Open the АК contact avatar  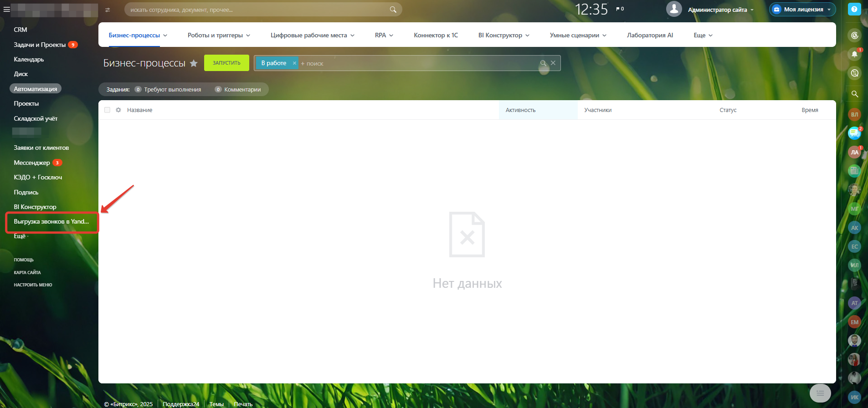854,228
